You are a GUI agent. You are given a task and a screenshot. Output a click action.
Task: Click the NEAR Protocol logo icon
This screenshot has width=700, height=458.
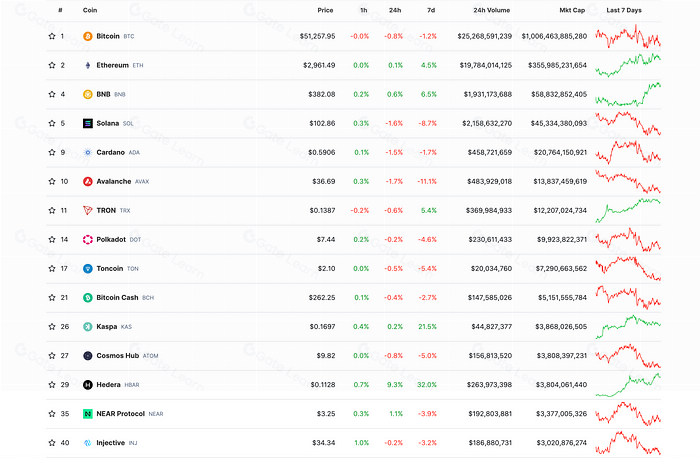[x=88, y=414]
